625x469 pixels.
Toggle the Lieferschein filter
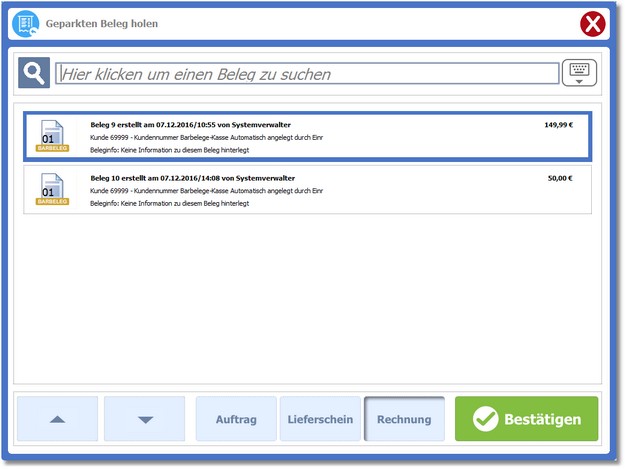click(320, 420)
